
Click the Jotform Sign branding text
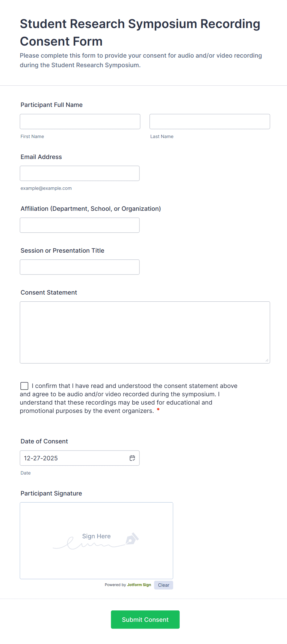point(139,585)
